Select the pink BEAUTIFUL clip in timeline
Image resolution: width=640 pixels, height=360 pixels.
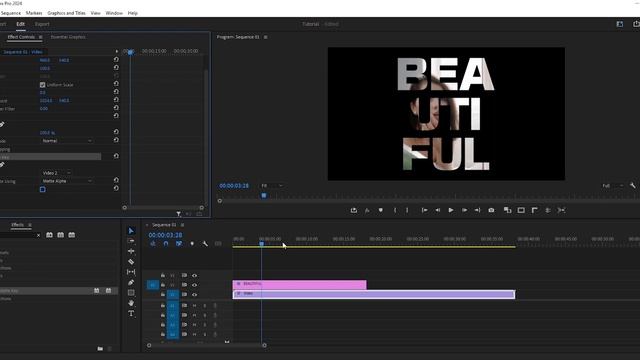[x=300, y=284]
